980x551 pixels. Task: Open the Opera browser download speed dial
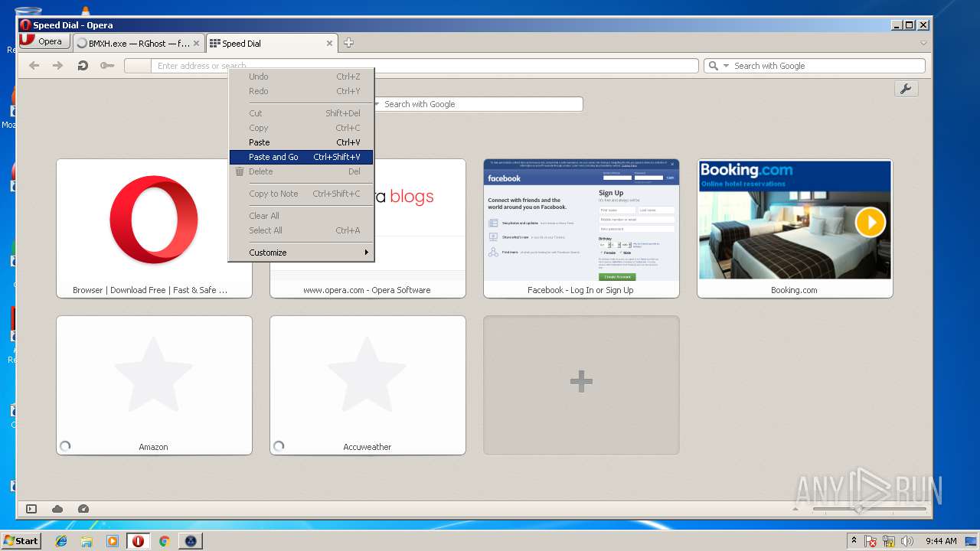coord(154,228)
